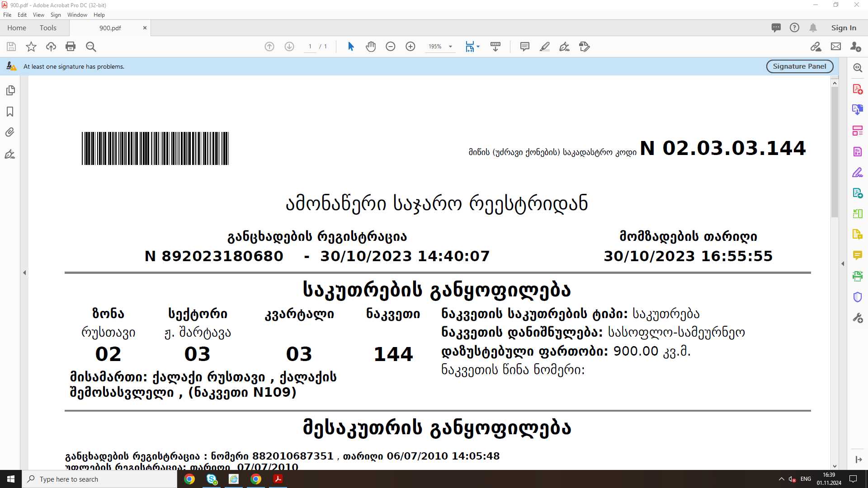
Task: Open the Window menu
Action: tap(77, 15)
